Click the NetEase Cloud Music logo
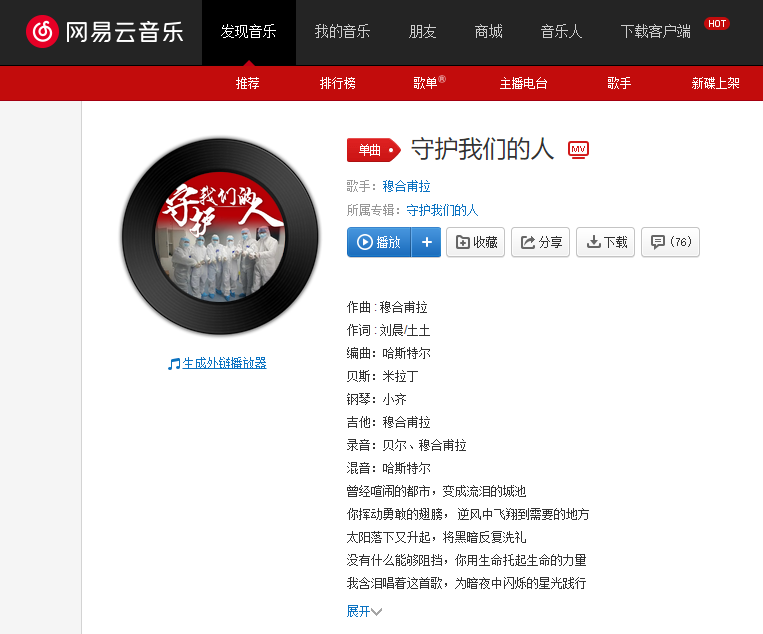The height and width of the screenshot is (634, 763). 105,32
